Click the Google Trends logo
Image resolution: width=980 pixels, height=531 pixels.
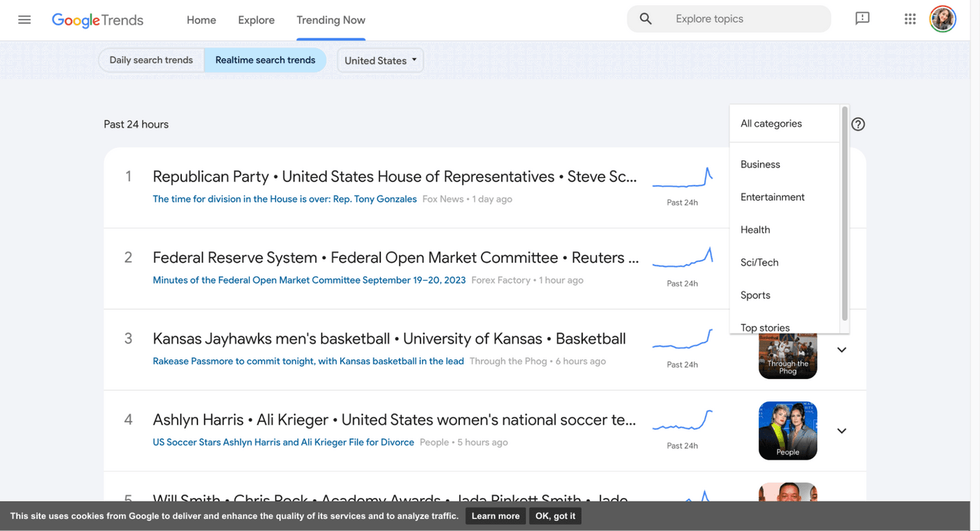(x=97, y=20)
